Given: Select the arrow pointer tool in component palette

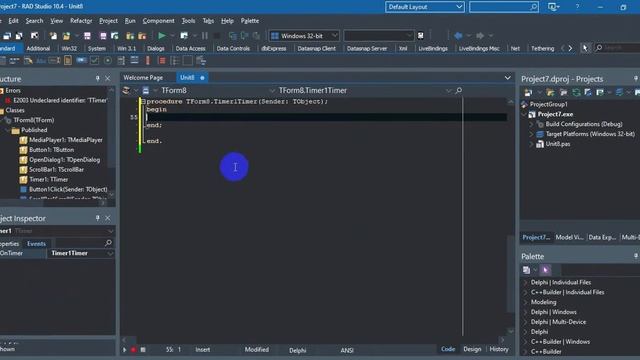Looking at the screenshot, I should [x=585, y=48].
